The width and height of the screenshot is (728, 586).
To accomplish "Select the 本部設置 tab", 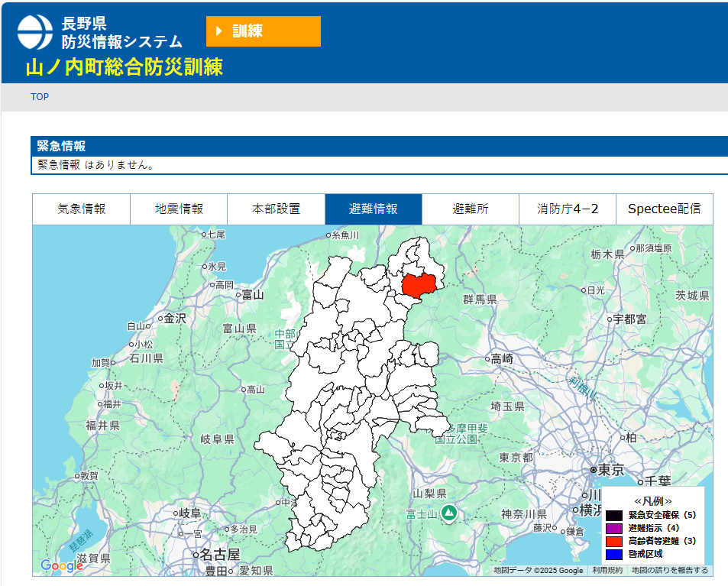I will coord(276,209).
